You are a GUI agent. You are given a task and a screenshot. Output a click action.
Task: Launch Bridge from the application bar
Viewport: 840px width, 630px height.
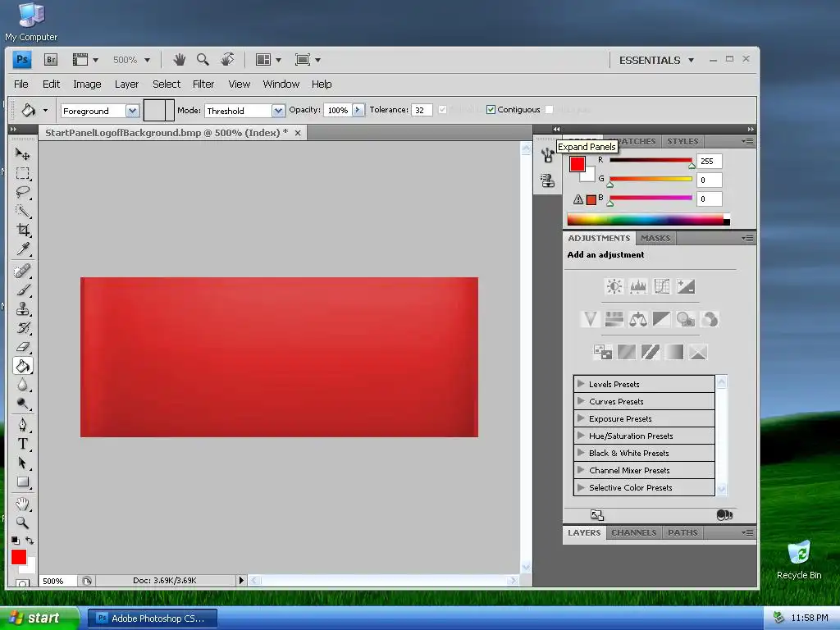(x=50, y=59)
